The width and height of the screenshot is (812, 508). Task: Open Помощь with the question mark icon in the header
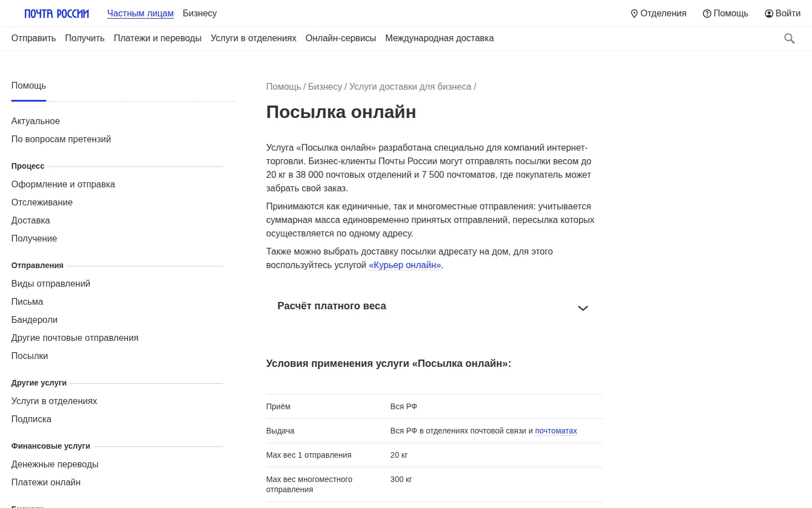point(725,14)
